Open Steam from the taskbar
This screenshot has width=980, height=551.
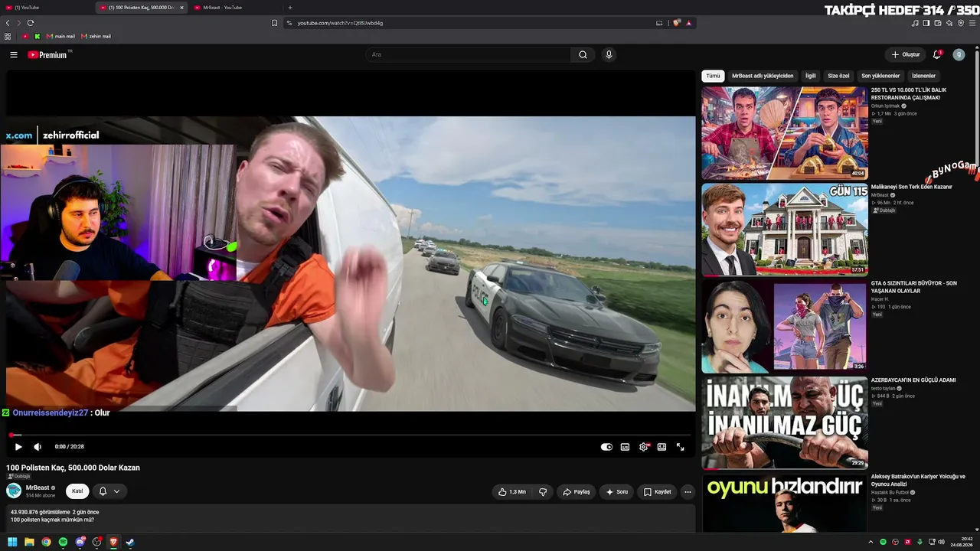(130, 543)
